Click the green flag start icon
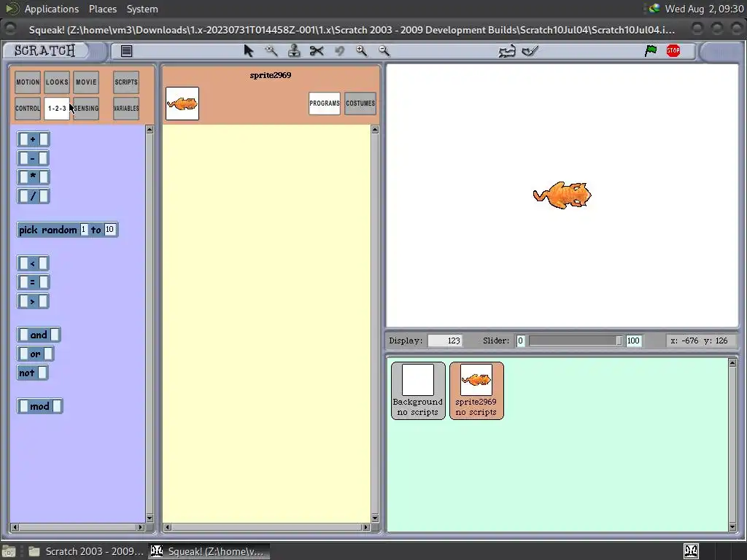Image resolution: width=747 pixels, height=560 pixels. 651,50
